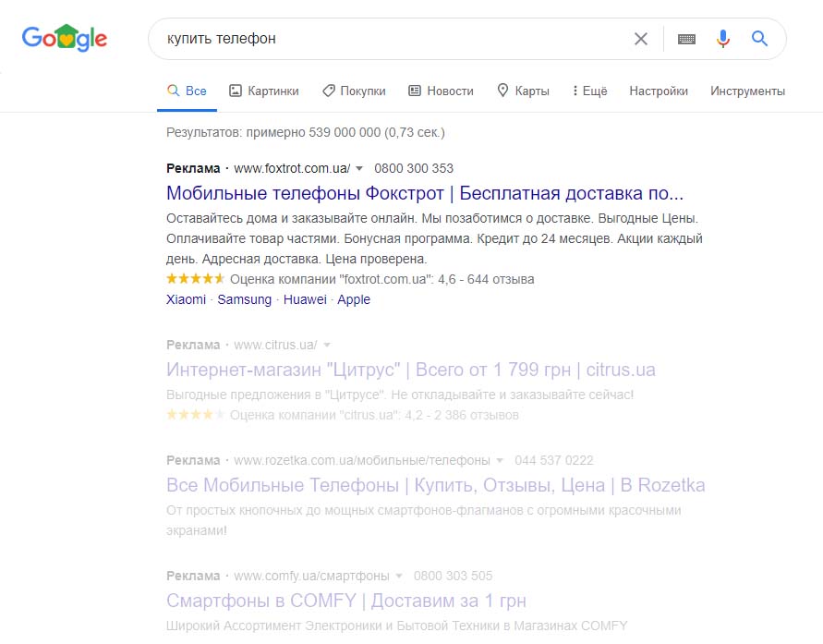
Task: Click the phone number 0800 300 353
Action: 414,168
